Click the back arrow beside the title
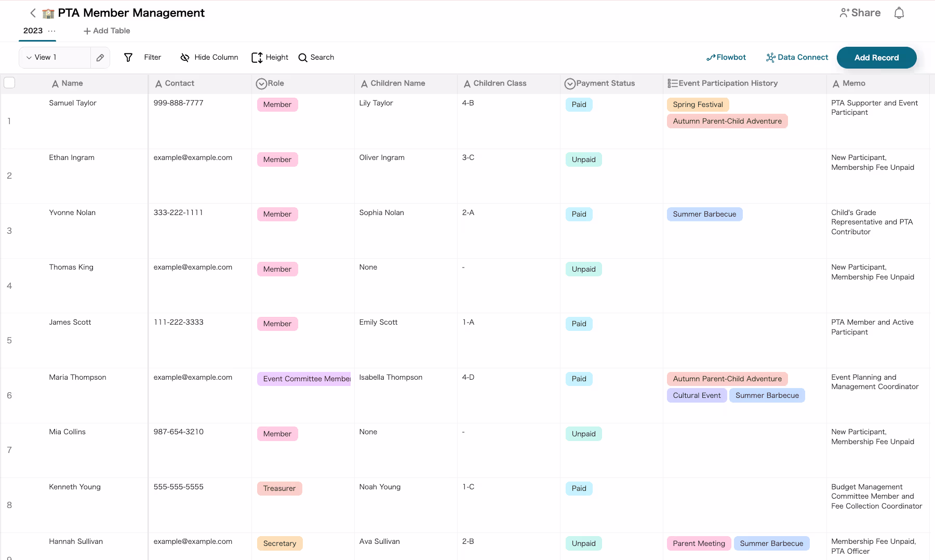The height and width of the screenshot is (560, 935). 33,13
